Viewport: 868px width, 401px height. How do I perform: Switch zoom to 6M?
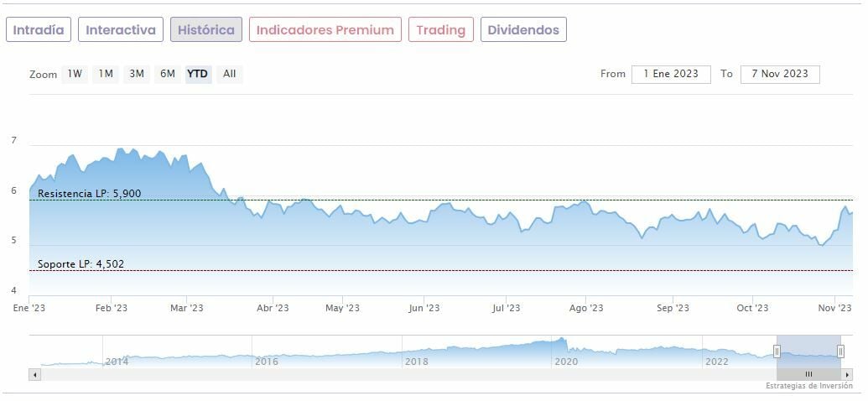168,74
